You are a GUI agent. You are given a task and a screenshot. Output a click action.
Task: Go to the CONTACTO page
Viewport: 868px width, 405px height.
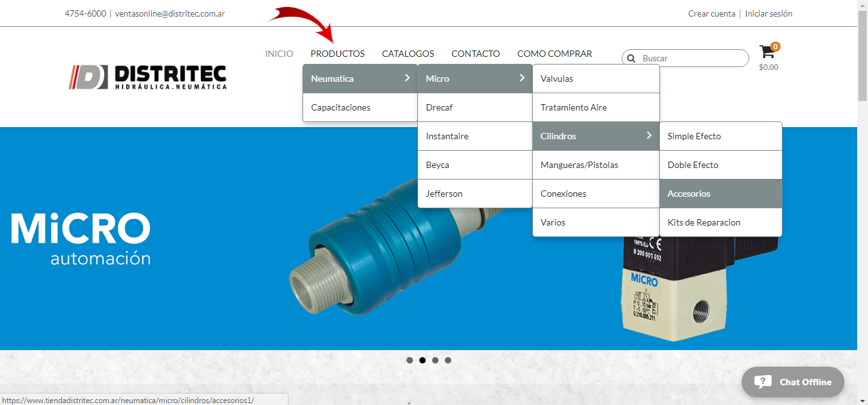(475, 54)
